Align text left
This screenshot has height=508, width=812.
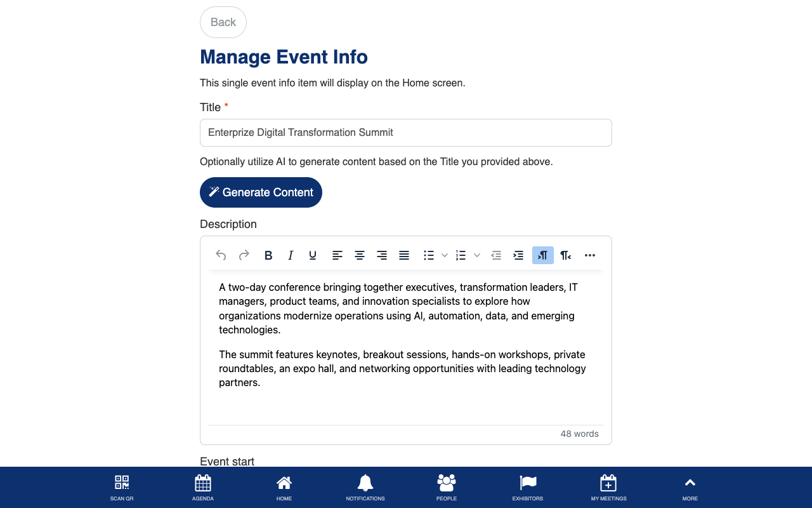coord(337,255)
